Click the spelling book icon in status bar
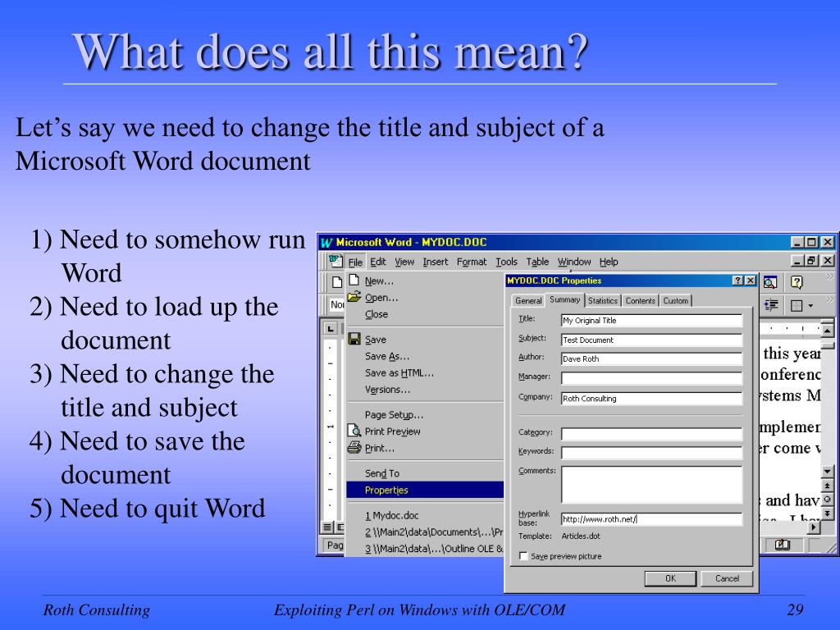Image resolution: width=840 pixels, height=630 pixels. click(x=782, y=545)
